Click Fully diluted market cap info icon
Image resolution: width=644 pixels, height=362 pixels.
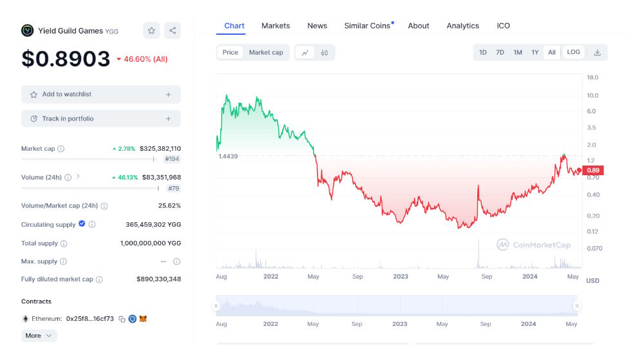coord(99,280)
